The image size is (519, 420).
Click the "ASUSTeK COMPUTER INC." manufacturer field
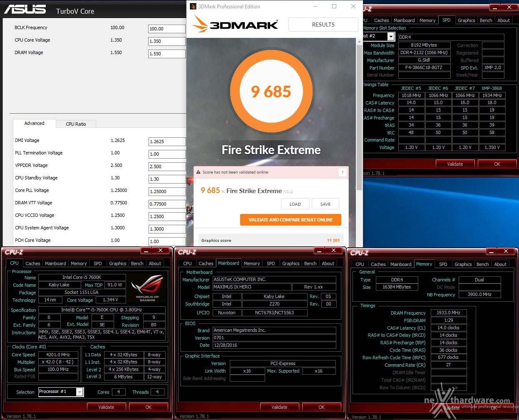274,279
